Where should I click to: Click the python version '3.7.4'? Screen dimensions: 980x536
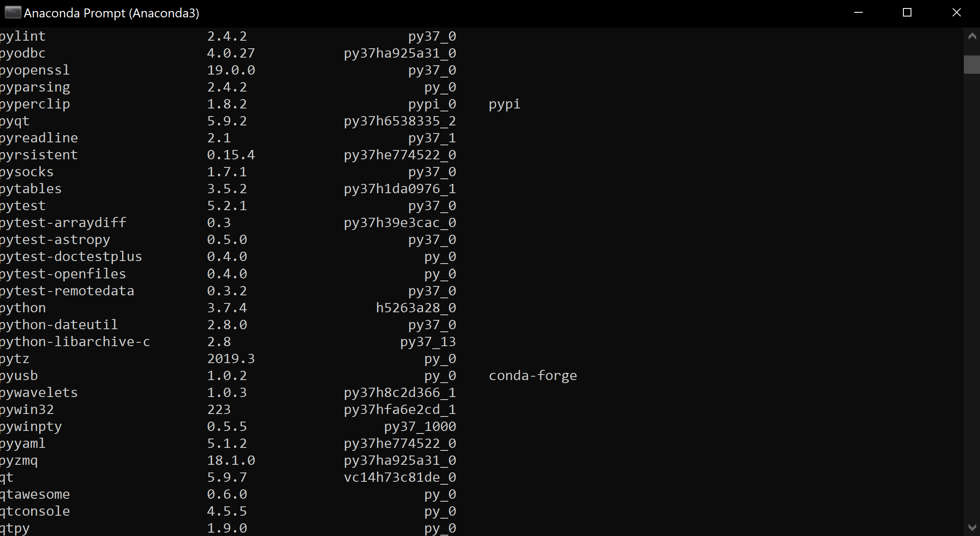pyautogui.click(x=227, y=308)
